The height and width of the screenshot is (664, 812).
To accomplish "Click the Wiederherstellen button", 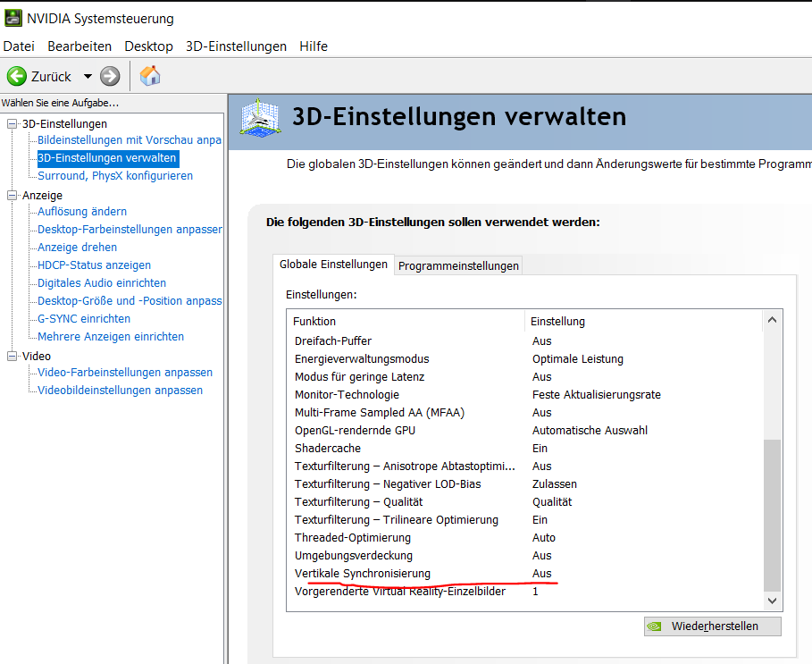I will click(713, 626).
